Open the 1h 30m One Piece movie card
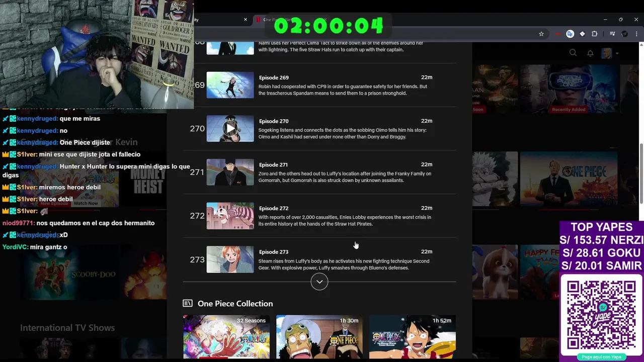 click(x=319, y=337)
